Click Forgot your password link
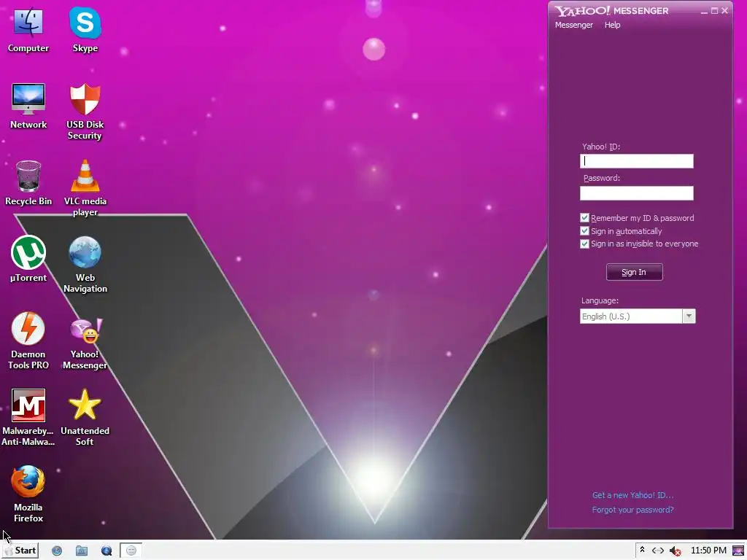The width and height of the screenshot is (747, 560). [632, 510]
